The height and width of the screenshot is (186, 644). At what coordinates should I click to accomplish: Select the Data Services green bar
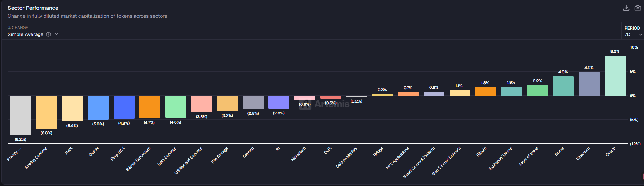[175, 107]
